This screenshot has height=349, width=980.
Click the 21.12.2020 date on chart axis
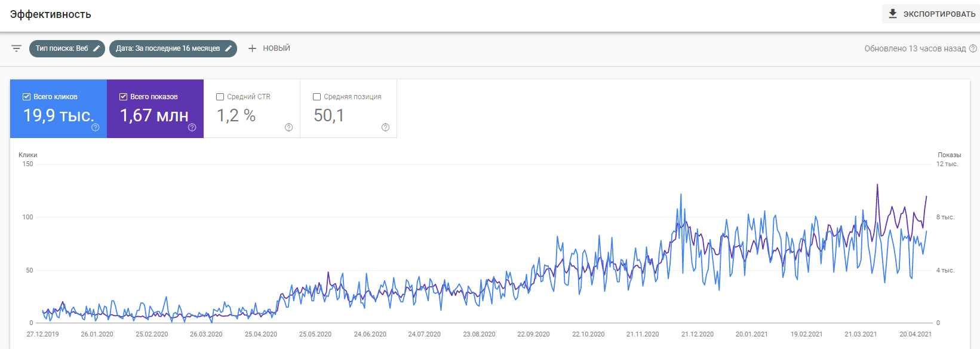tap(698, 334)
